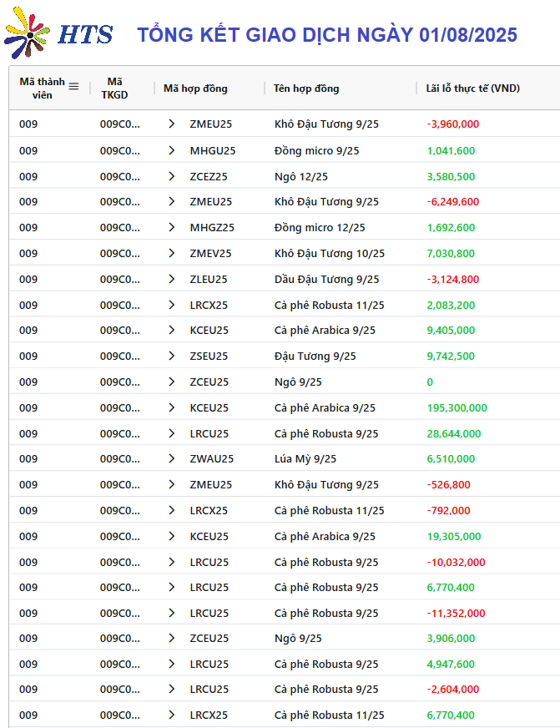560x728 pixels.
Task: Click the Mã TKGD column header
Action: click(x=114, y=88)
